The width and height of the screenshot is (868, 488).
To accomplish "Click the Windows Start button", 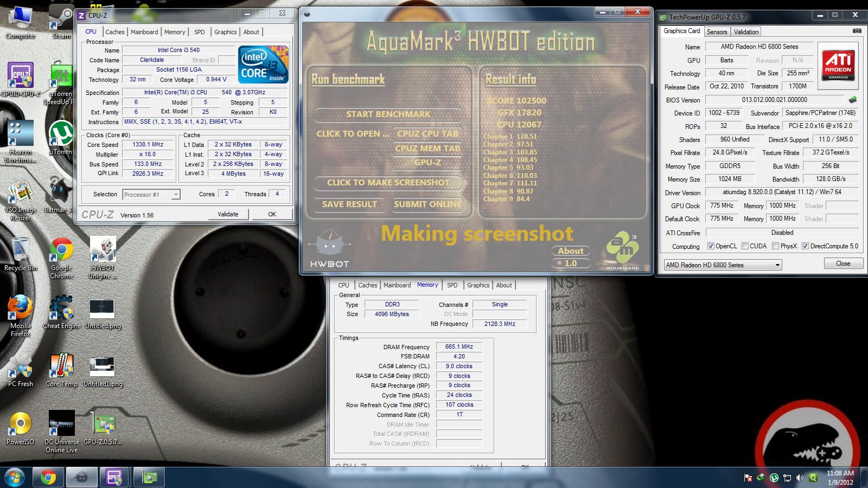I will tap(14, 477).
